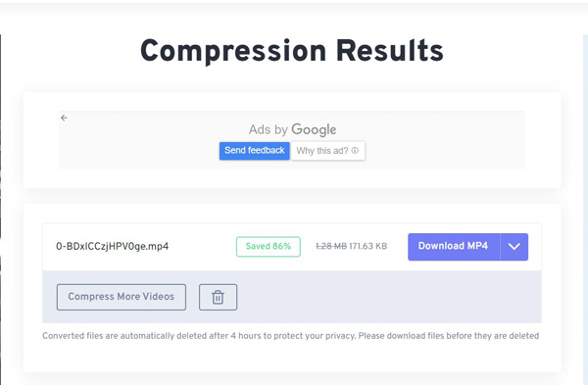This screenshot has height=385, width=588.
Task: Click the word Ads in the banner
Action: tap(260, 129)
